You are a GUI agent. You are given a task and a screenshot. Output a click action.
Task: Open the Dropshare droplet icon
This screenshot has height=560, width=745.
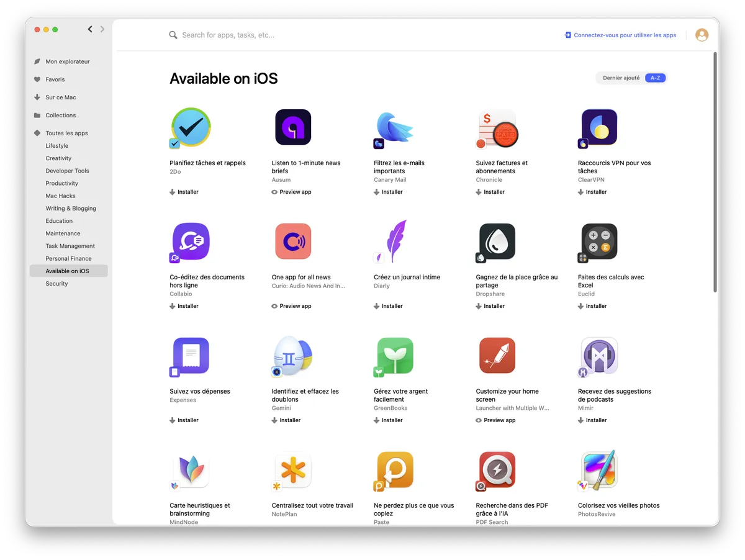[497, 242]
